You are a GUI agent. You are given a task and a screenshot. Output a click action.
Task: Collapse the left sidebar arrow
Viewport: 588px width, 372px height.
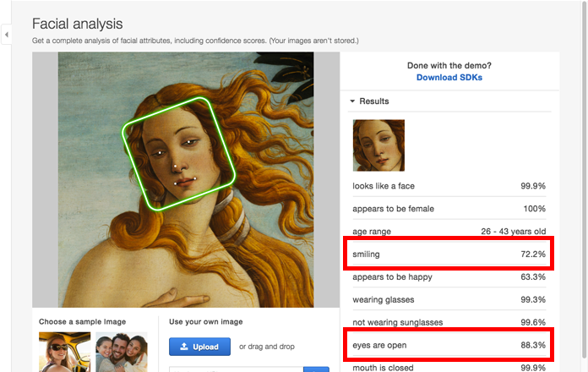click(x=7, y=35)
